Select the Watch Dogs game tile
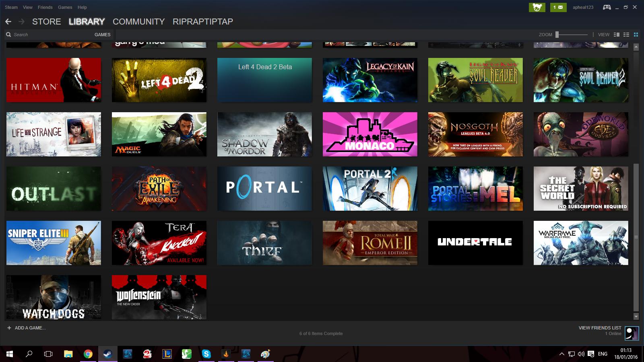The image size is (644, 362). click(x=54, y=297)
